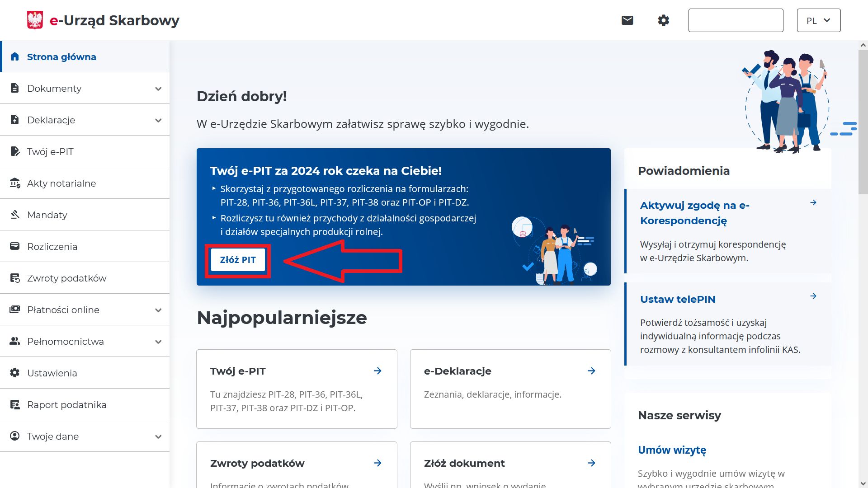Open the Ustawienia menu entry
Image resolution: width=868 pixels, height=488 pixels.
pos(52,373)
